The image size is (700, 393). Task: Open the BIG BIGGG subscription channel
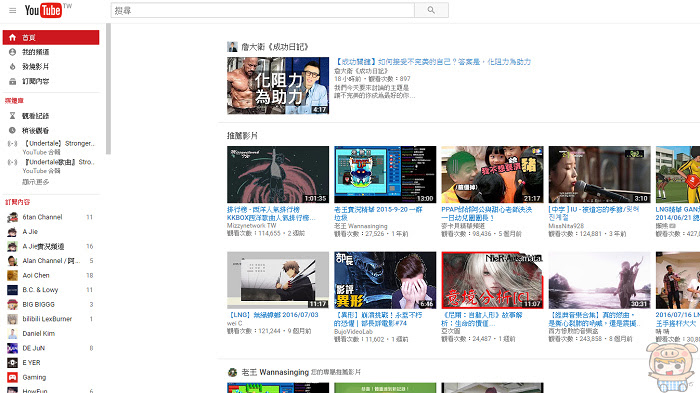[x=50, y=305]
